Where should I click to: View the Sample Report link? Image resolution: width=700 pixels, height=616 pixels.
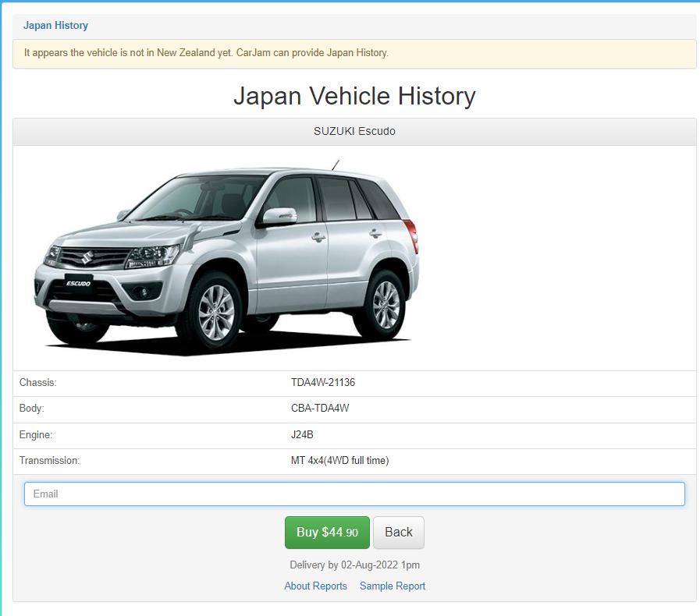(393, 586)
